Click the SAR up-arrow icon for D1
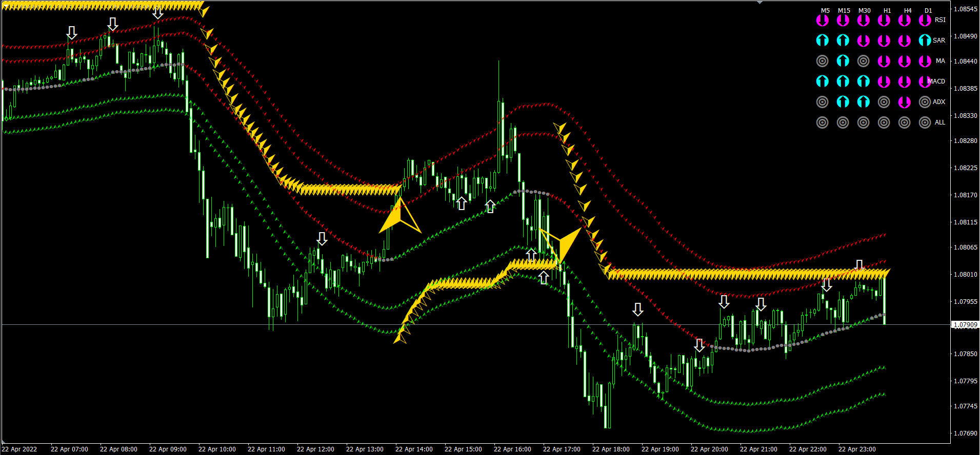This screenshot has width=980, height=455. [925, 40]
